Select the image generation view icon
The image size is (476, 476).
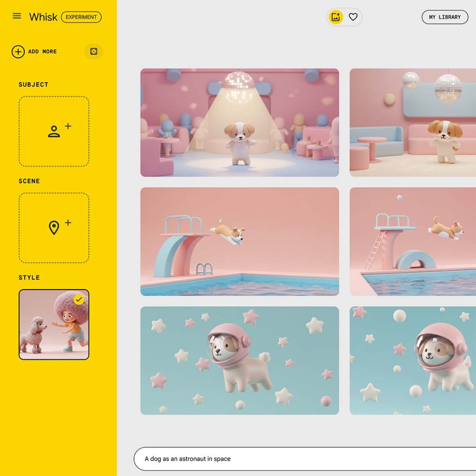click(335, 17)
